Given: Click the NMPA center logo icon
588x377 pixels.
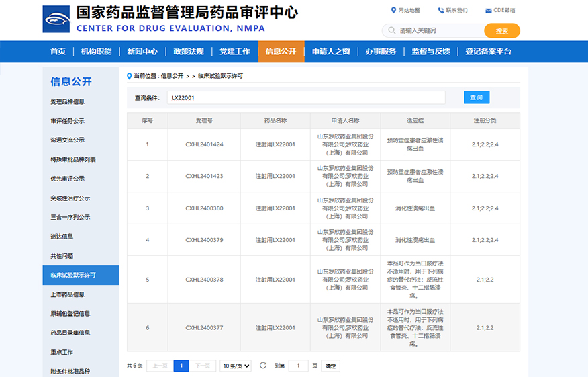Looking at the screenshot, I should coord(56,19).
